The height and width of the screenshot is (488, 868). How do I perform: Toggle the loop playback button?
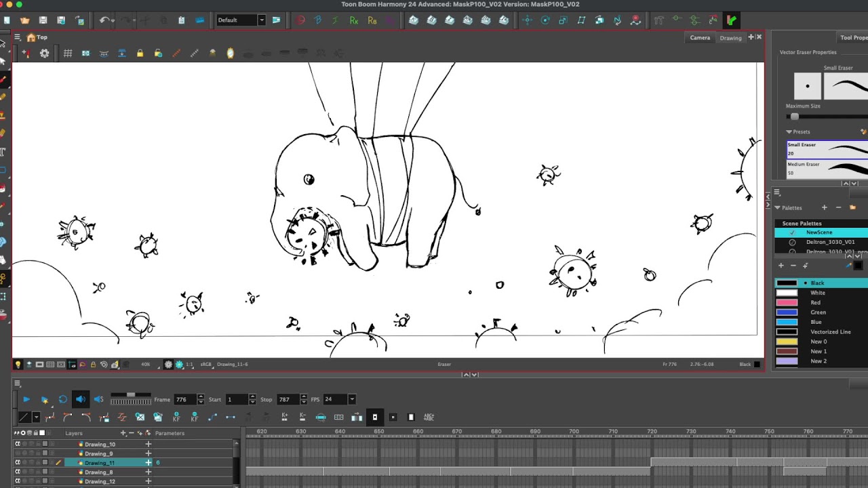tap(62, 400)
